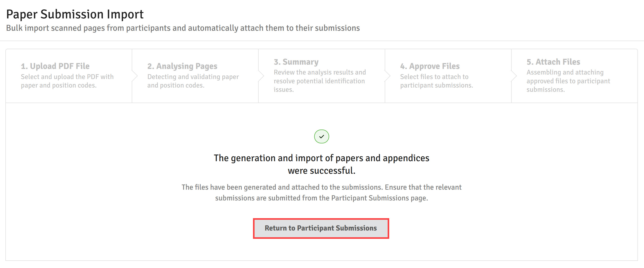Click the 'Detecting and validating paper' description
Screen dimensions: 644x268
[193, 81]
